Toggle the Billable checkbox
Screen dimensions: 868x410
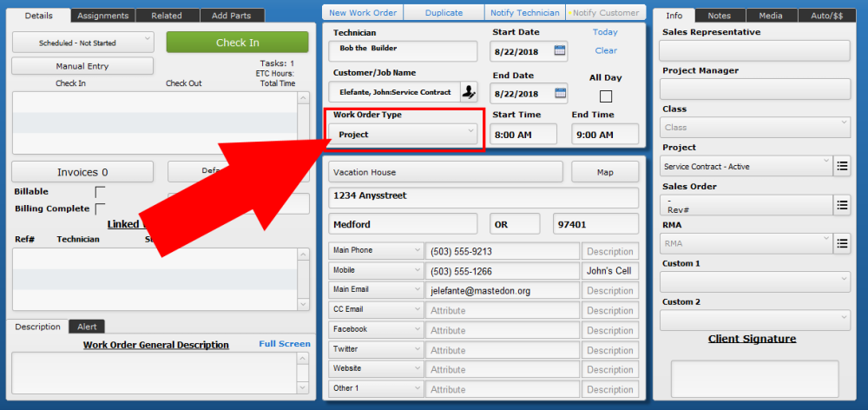click(100, 192)
